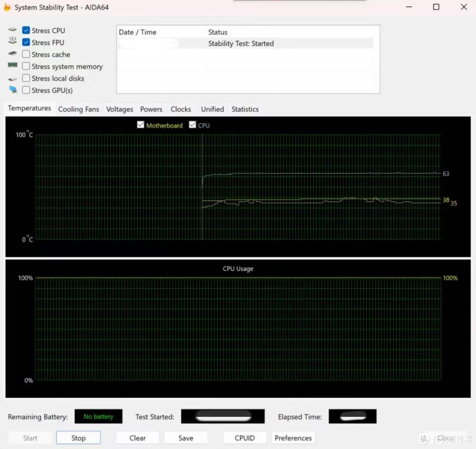Click the 123 icon beside Stress FPU

point(12,41)
